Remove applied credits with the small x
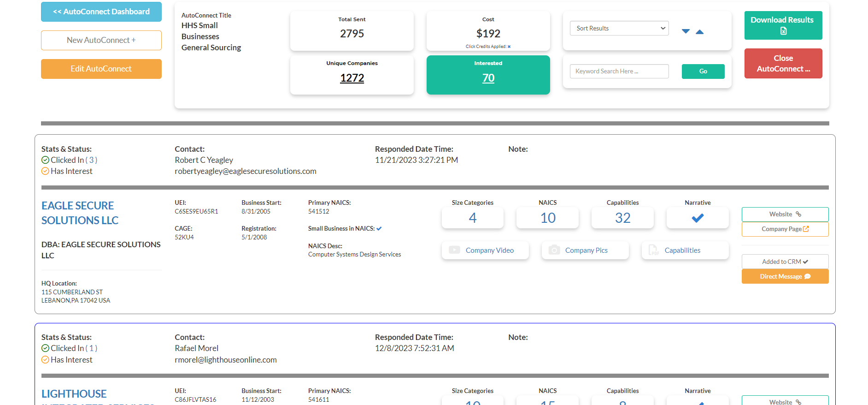 (x=509, y=47)
